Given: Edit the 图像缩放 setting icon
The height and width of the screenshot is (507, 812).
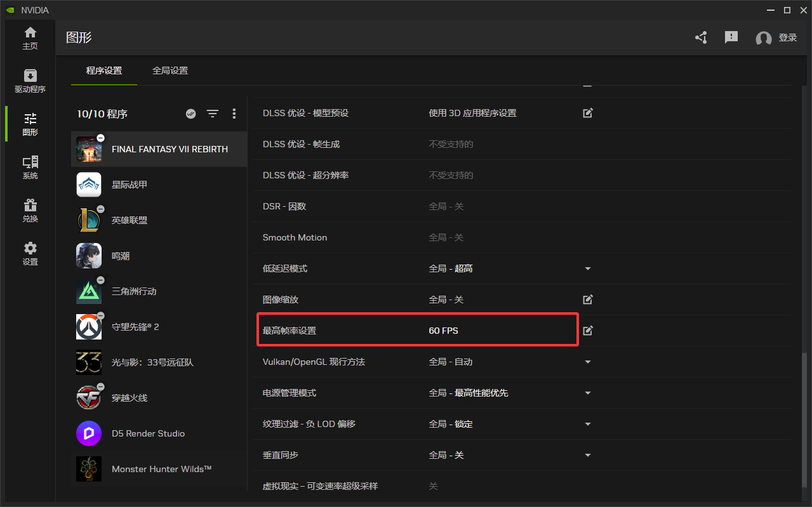Looking at the screenshot, I should pyautogui.click(x=588, y=300).
